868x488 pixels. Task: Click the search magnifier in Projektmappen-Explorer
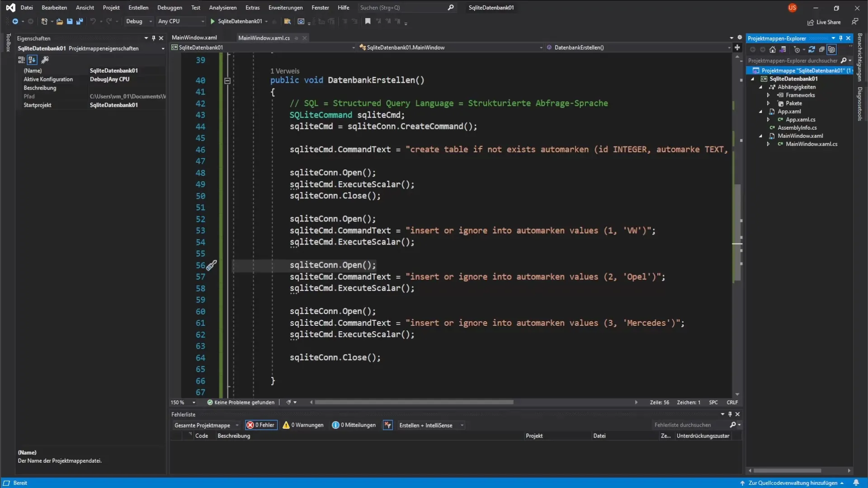(844, 61)
